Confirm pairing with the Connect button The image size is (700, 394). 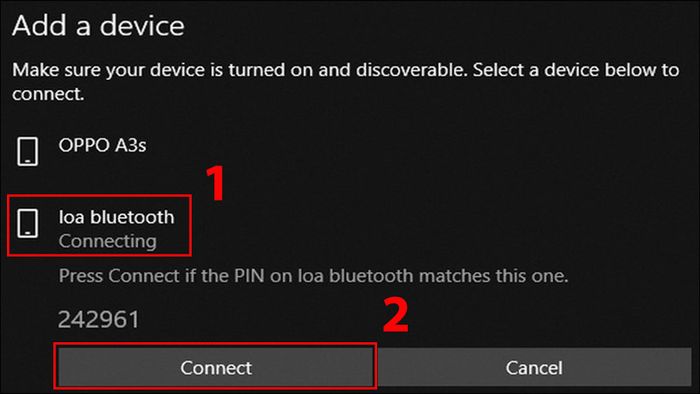pos(216,368)
